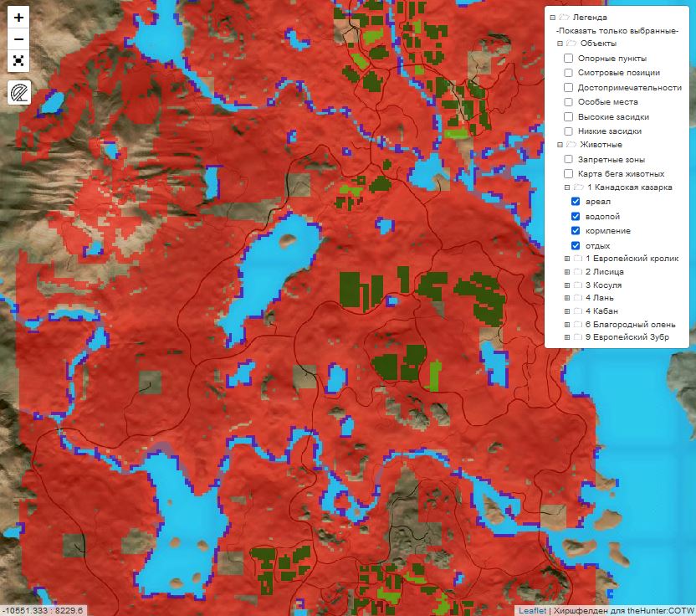Open the measure/ruler tool icon

pos(19,92)
